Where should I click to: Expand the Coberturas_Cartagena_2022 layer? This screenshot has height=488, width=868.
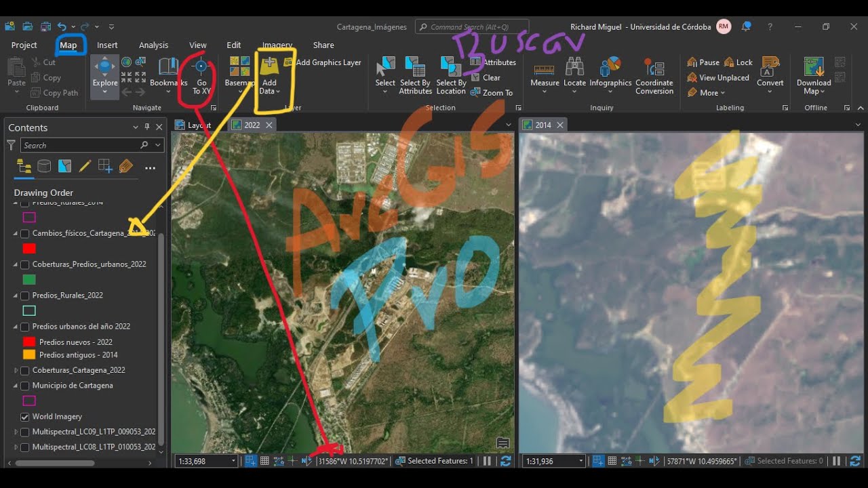pos(16,370)
